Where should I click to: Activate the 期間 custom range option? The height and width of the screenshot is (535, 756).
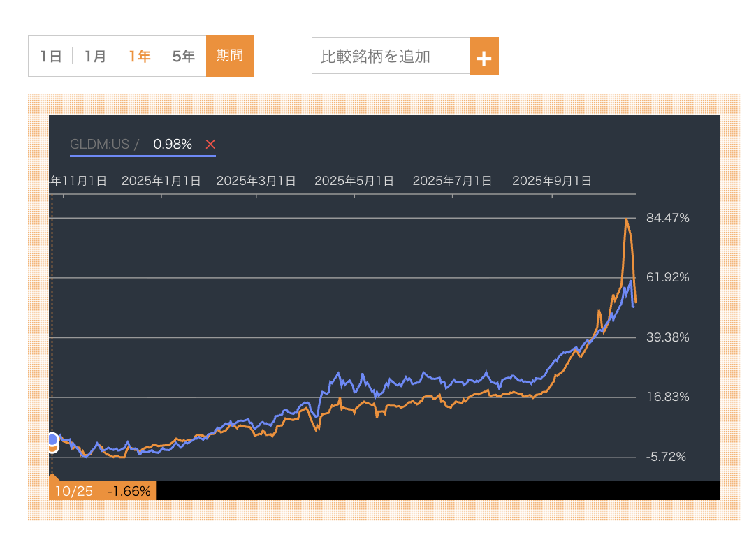[x=230, y=56]
